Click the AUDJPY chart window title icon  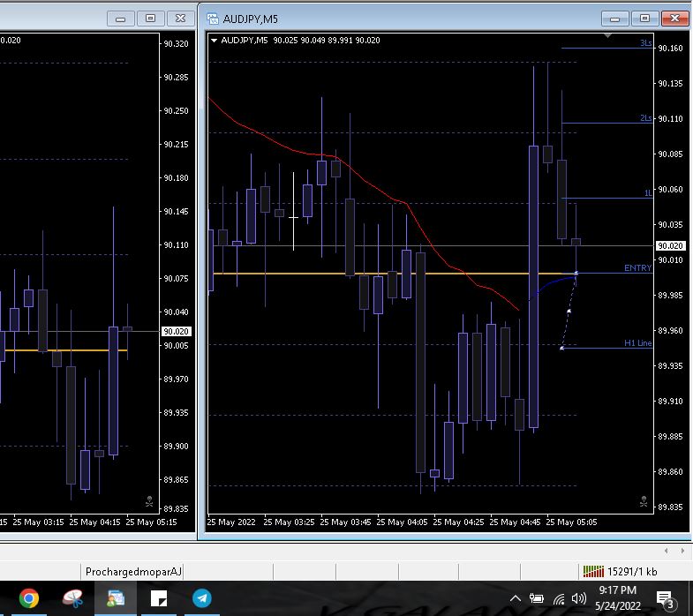212,19
